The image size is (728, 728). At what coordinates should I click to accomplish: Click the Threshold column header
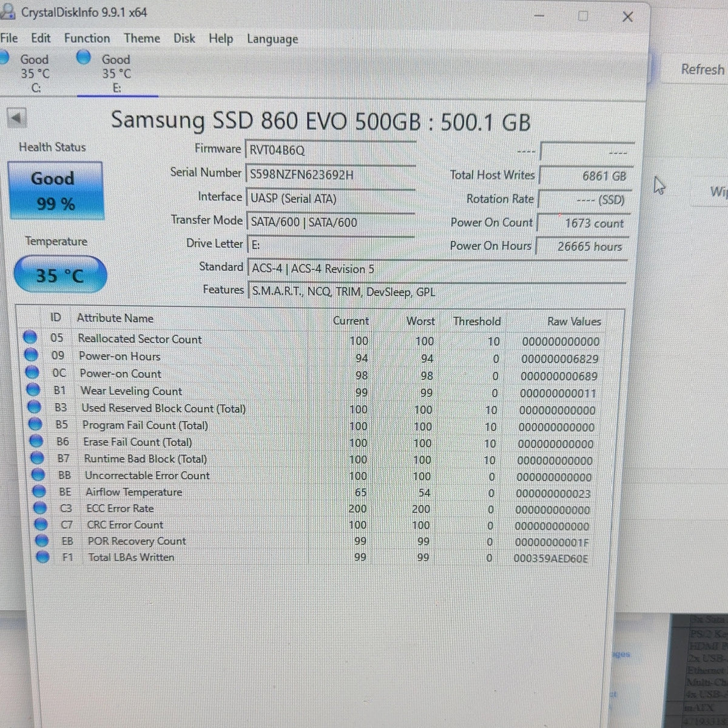click(x=477, y=321)
